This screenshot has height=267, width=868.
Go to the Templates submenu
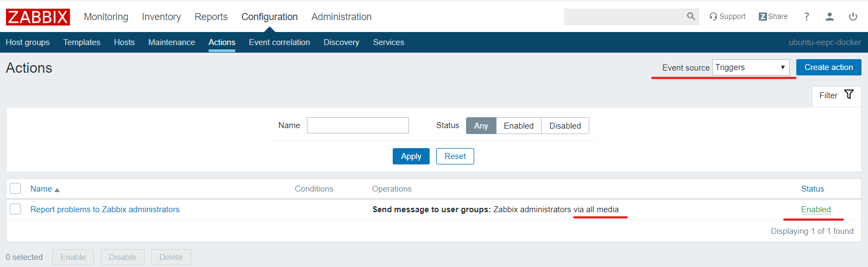coord(81,42)
